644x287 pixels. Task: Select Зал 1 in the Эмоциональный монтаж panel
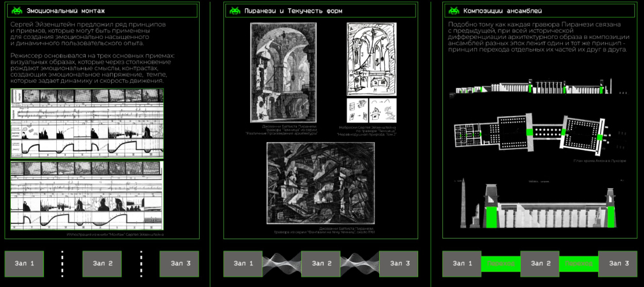click(x=24, y=263)
